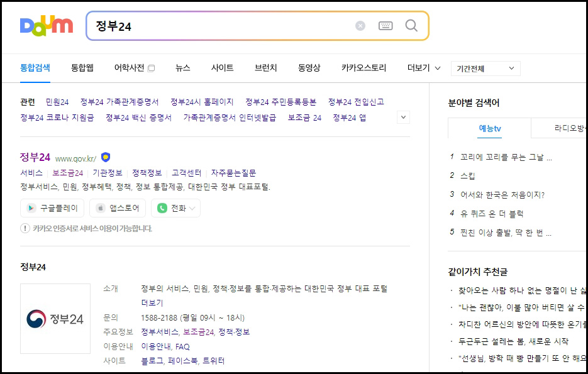
Task: Open article 두근두근 설레는 봄, 새로운 시작
Action: pos(513,341)
